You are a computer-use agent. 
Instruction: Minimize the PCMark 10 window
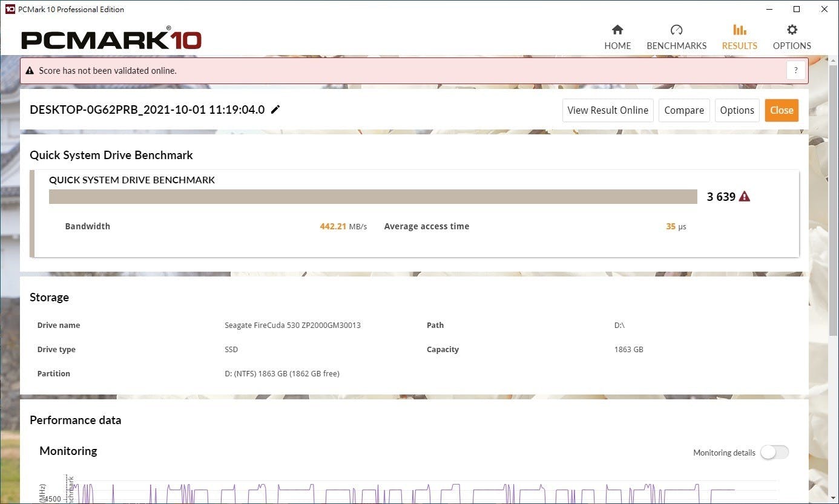769,9
